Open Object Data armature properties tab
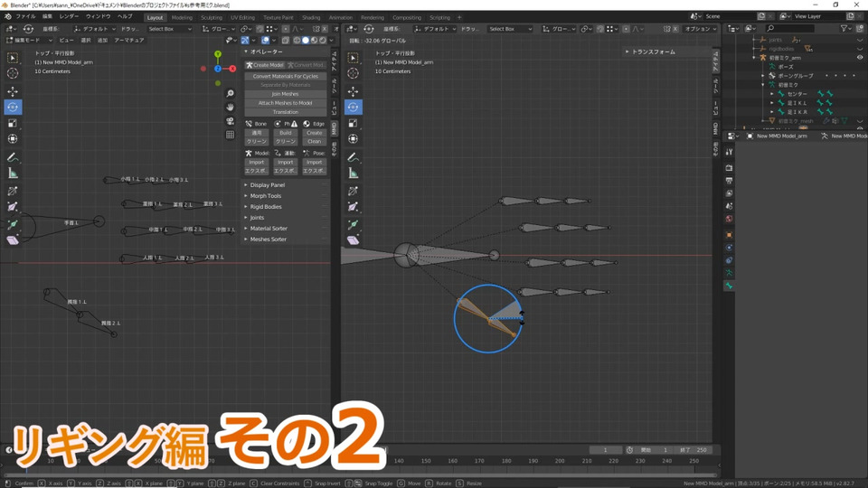Screen dimensions: 868x488 pos(729,273)
